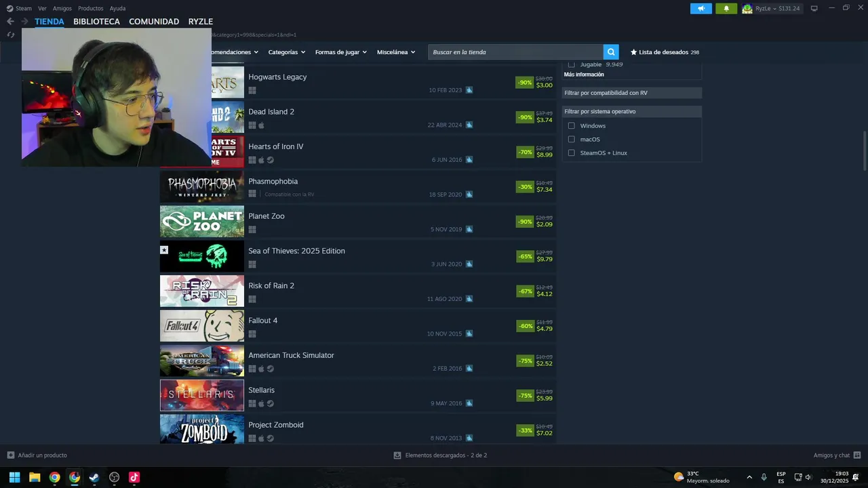Image resolution: width=868 pixels, height=488 pixels.
Task: Collapse Filtrar por sistema operativo section
Action: point(632,111)
